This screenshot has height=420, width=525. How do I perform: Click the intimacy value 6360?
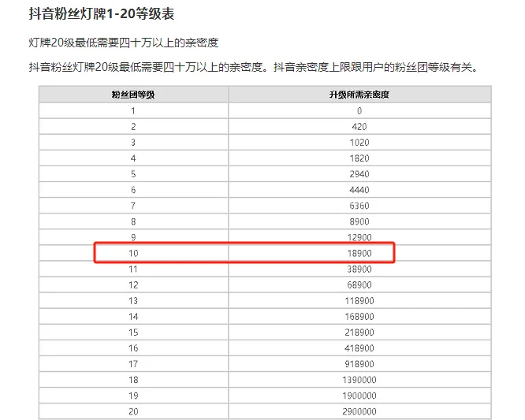tap(359, 206)
